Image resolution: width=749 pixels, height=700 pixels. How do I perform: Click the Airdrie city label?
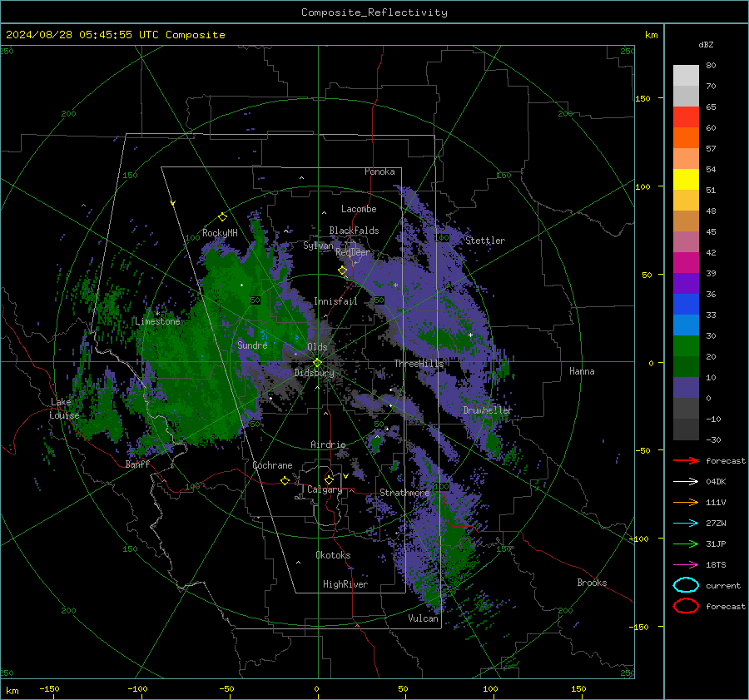[328, 444]
